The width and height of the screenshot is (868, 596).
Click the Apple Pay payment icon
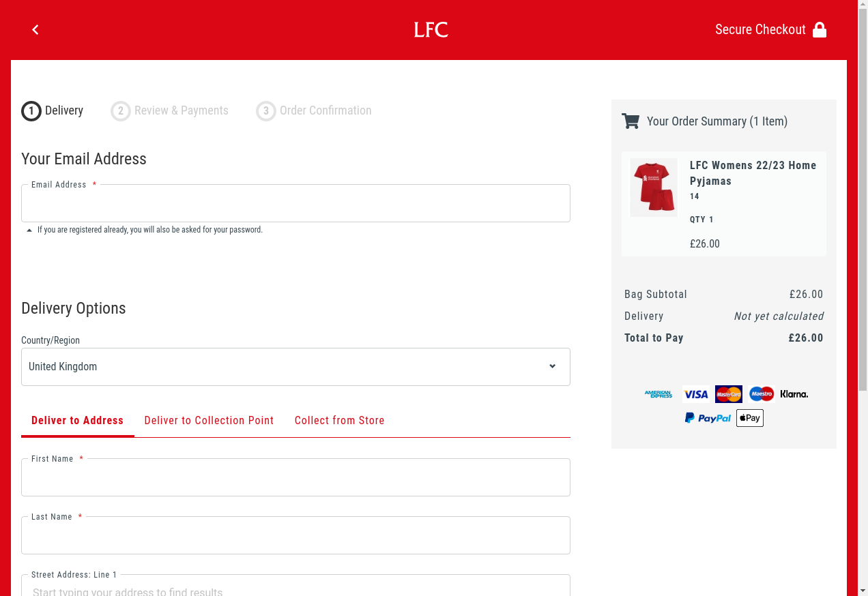pos(749,418)
